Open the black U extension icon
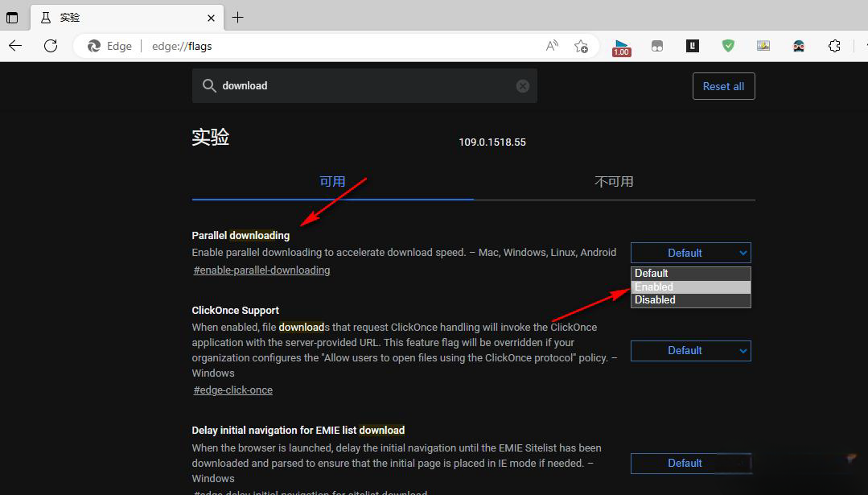The height and width of the screenshot is (495, 868). 693,46
